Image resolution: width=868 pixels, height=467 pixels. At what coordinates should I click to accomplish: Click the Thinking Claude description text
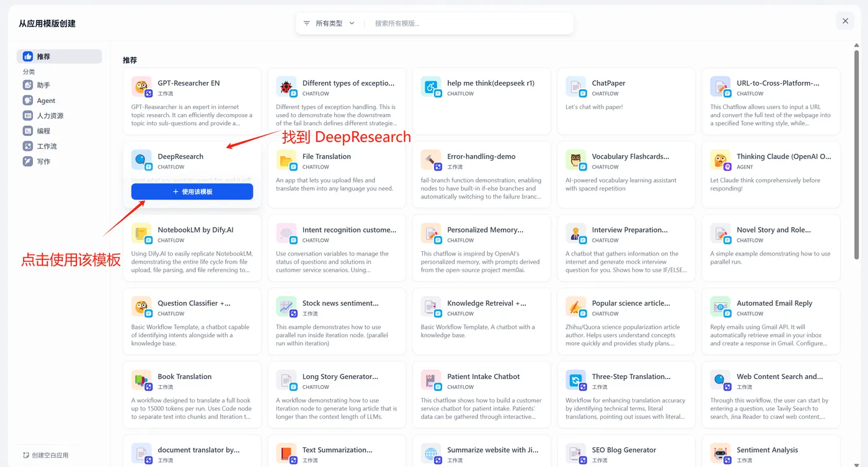coord(765,184)
